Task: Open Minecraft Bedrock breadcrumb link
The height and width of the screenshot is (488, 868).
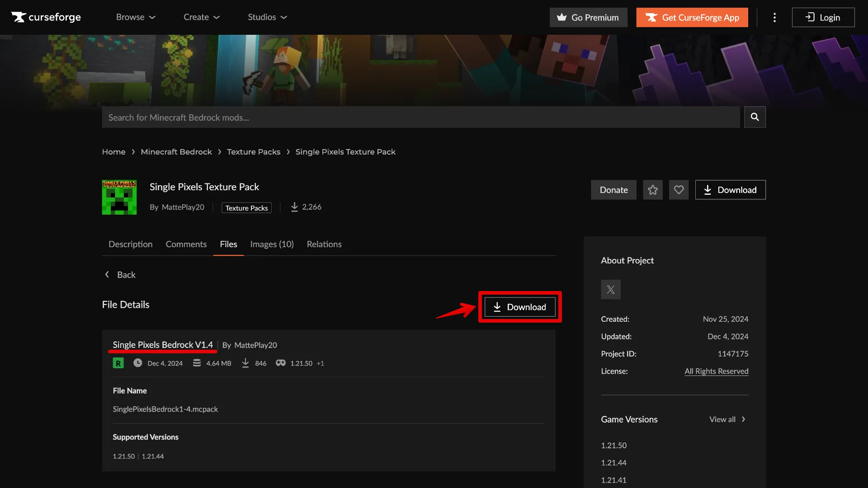Action: pyautogui.click(x=176, y=152)
